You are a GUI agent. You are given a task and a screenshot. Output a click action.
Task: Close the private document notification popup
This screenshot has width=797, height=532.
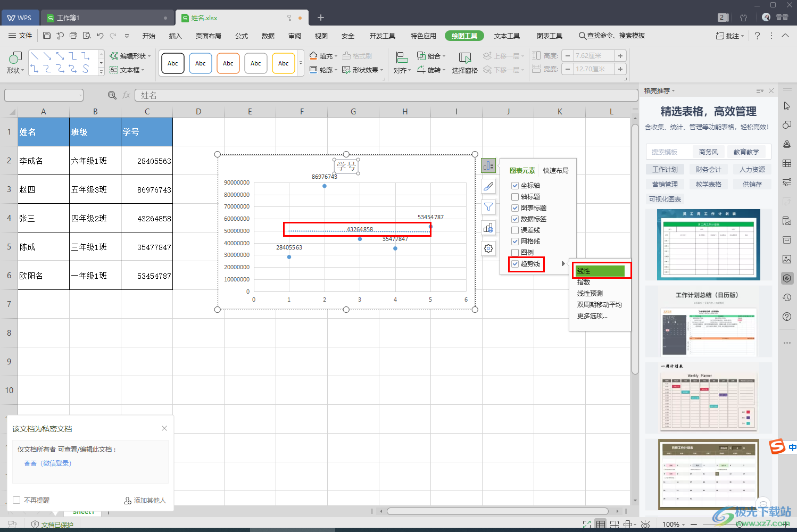(164, 428)
